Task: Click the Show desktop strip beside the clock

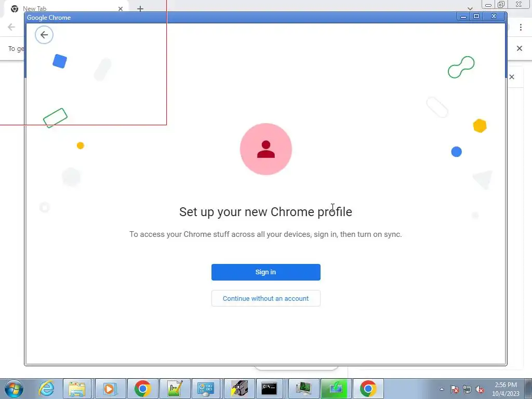Action: coord(529,389)
